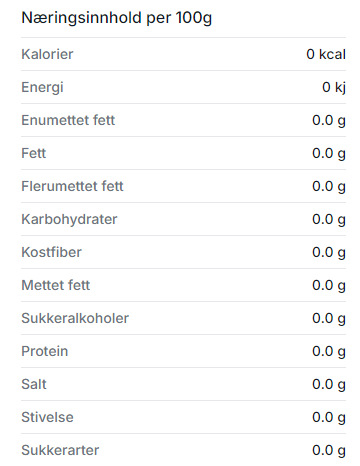The height and width of the screenshot is (466, 360).
Task: Click the Fett row label
Action: 34,153
